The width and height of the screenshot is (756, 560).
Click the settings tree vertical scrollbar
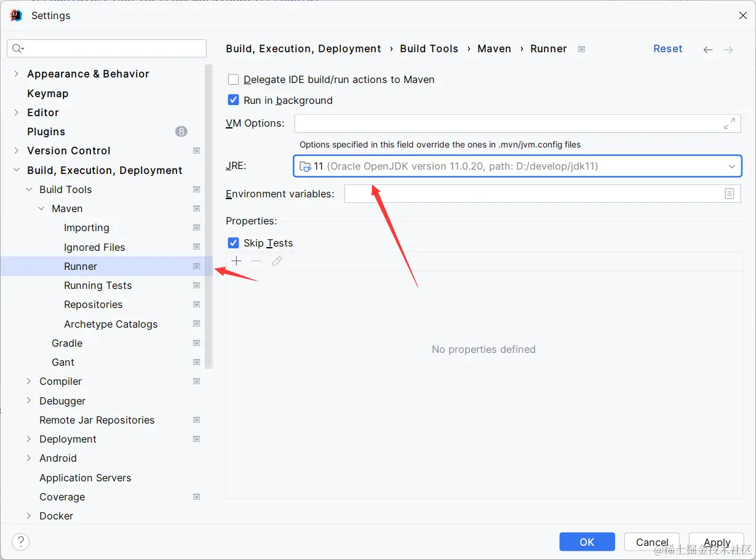click(209, 216)
